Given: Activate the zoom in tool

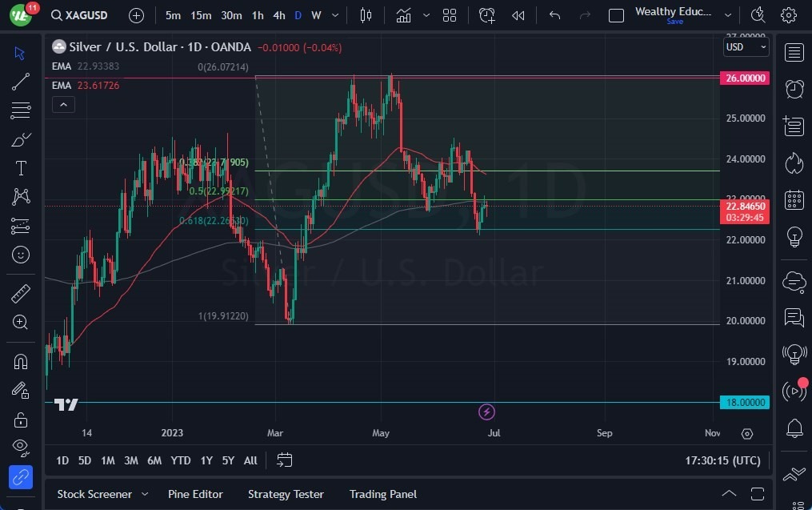Looking at the screenshot, I should (21, 323).
